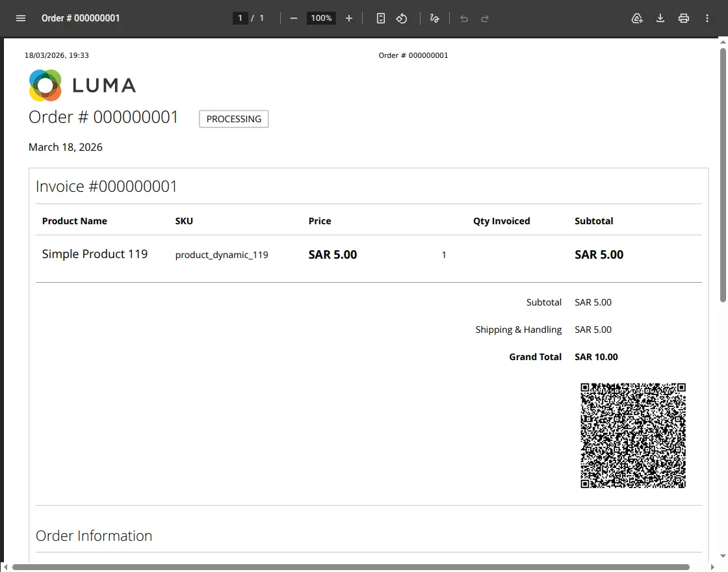
Task: Click the Luma logo on the invoice
Action: pos(45,85)
